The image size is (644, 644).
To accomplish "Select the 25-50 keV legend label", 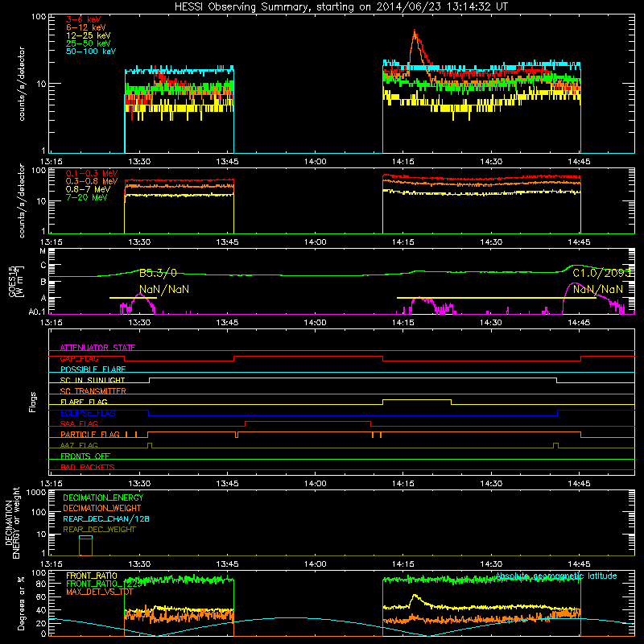I will (89, 43).
